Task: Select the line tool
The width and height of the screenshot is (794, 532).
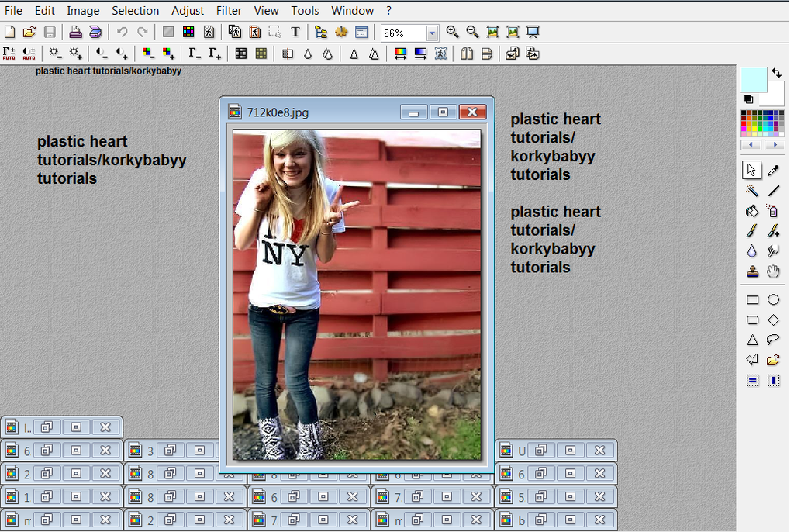Action: click(x=773, y=191)
